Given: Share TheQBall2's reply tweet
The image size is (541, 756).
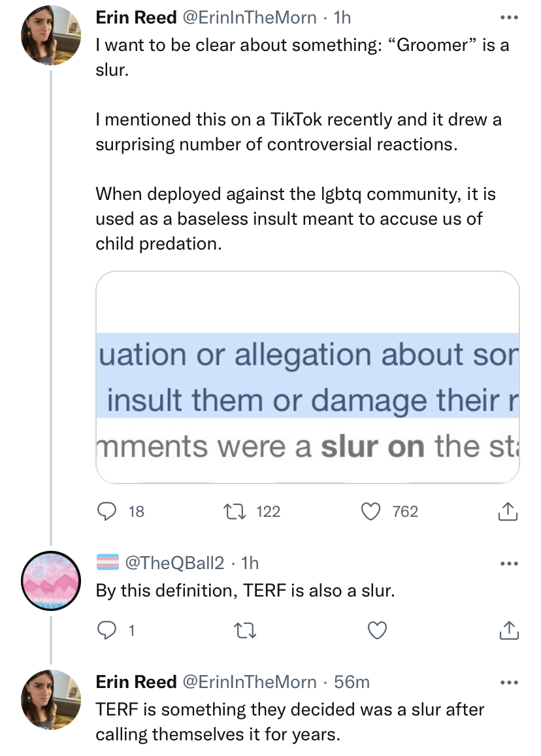Looking at the screenshot, I should click(x=508, y=630).
